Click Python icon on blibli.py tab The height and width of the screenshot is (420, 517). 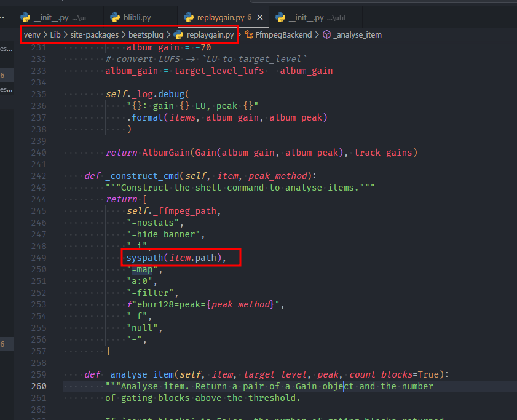click(115, 17)
